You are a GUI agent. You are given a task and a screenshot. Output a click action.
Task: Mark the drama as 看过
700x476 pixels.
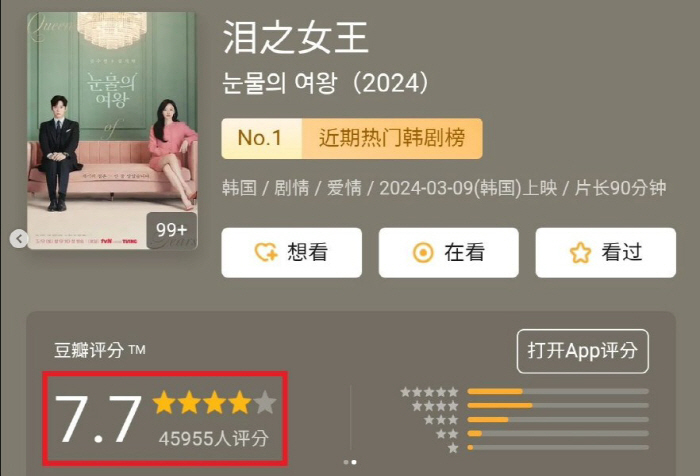[x=606, y=253]
